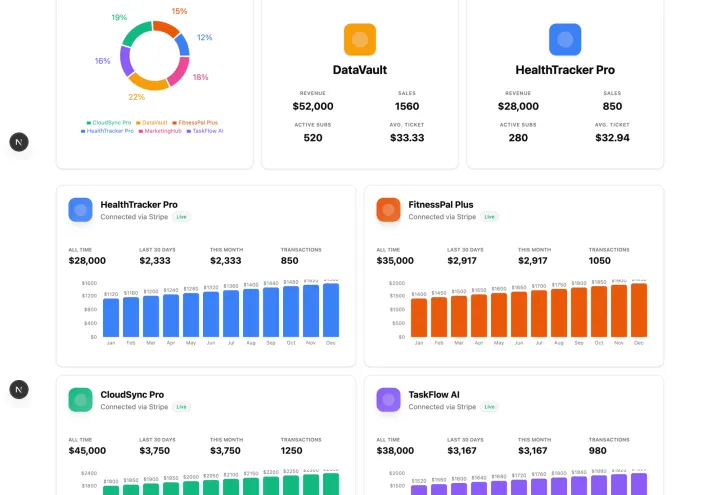This screenshot has height=495, width=720.
Task: Open the N dev badge beside CloudSync Pro card
Action: 19,389
